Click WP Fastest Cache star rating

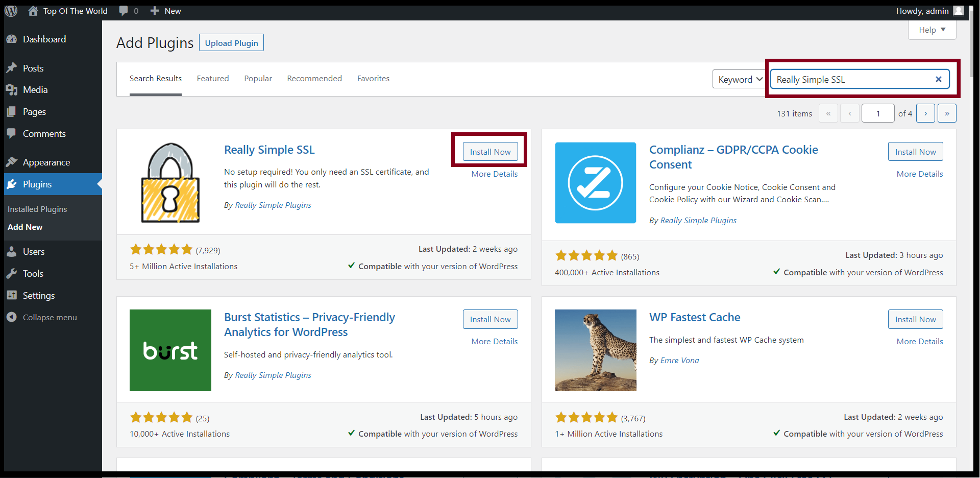click(586, 418)
